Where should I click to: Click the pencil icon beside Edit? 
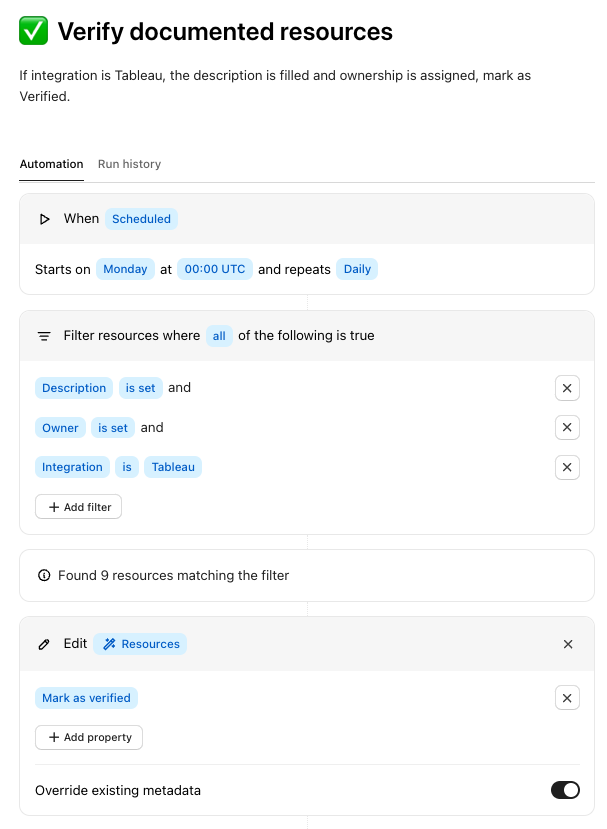click(44, 644)
